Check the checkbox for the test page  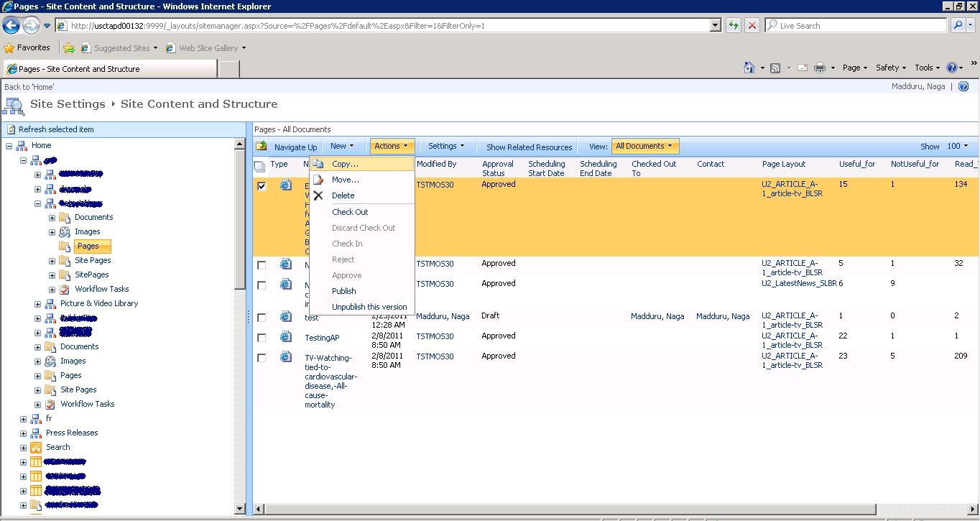pos(262,316)
